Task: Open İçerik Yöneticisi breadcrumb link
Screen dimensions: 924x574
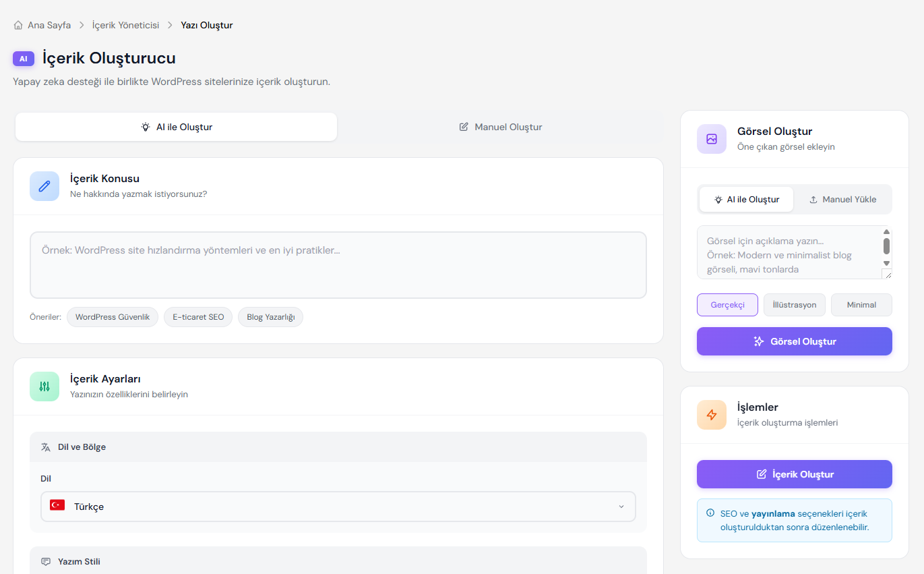Action: 125,25
